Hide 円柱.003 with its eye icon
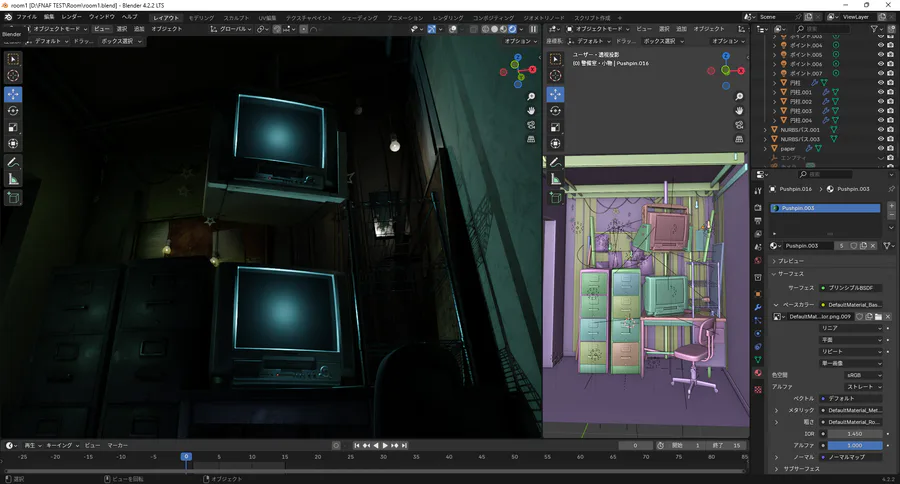 pyautogui.click(x=880, y=111)
